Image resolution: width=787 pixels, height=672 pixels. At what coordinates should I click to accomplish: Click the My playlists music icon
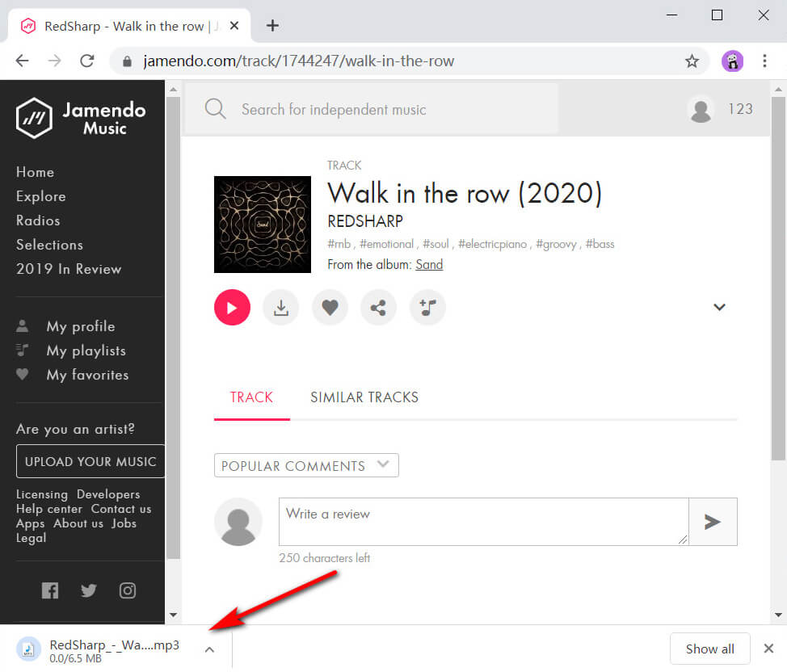point(22,350)
